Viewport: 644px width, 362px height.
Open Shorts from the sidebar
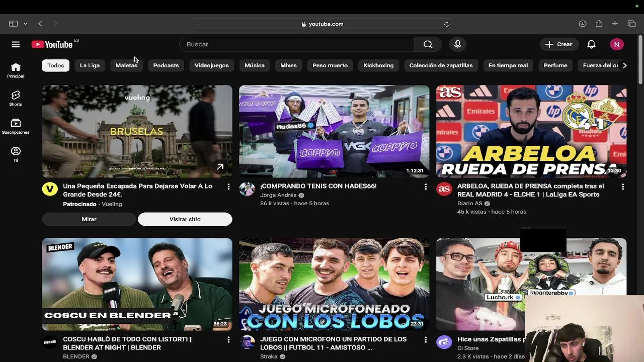click(x=16, y=99)
